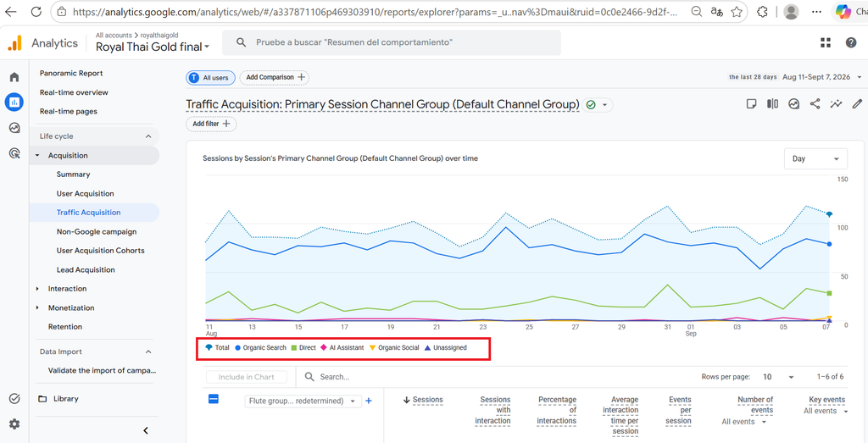Viewport: 868px width, 443px height.
Task: Open Lead Acquisition report
Action: 86,270
